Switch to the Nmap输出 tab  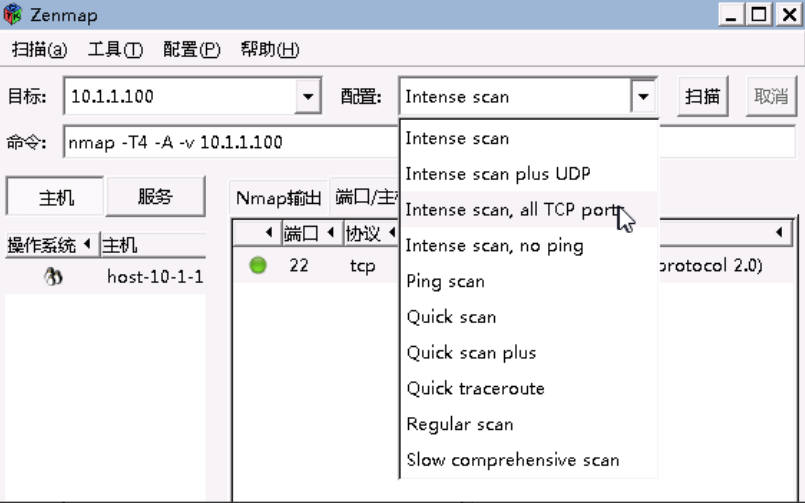tap(278, 198)
